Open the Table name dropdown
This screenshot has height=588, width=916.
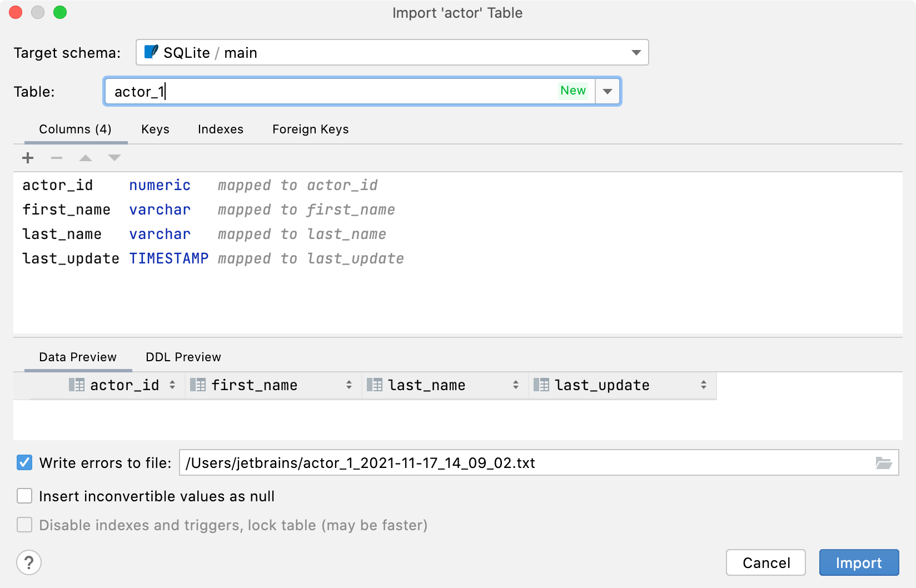[x=607, y=91]
